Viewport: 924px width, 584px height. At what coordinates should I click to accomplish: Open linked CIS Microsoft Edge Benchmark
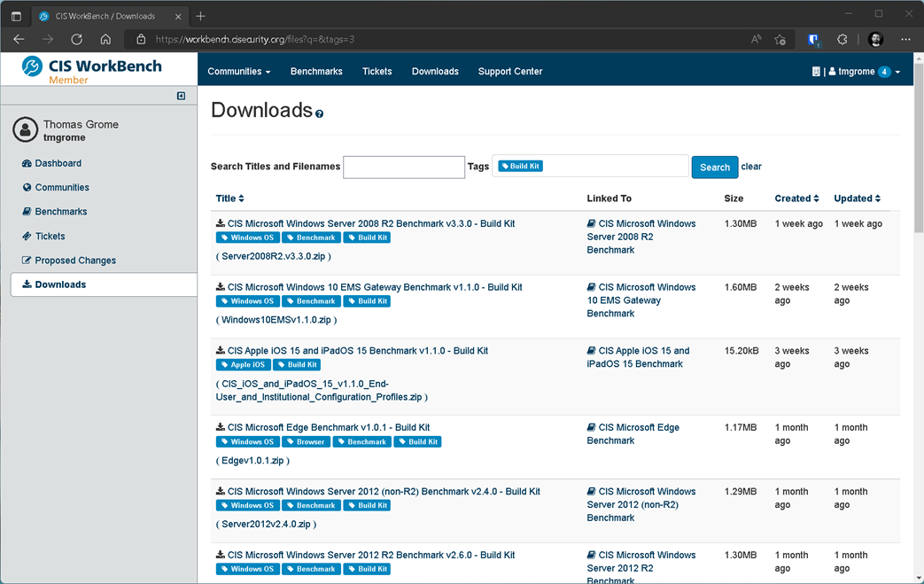(x=633, y=433)
